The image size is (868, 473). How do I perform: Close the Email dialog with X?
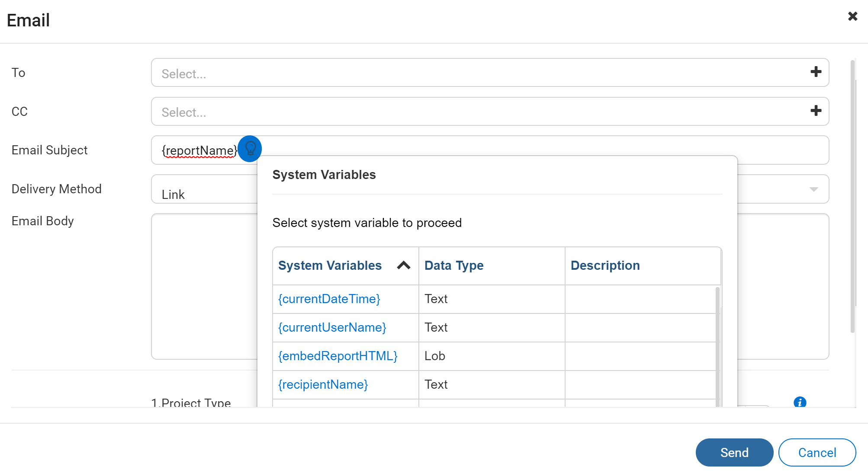(852, 16)
